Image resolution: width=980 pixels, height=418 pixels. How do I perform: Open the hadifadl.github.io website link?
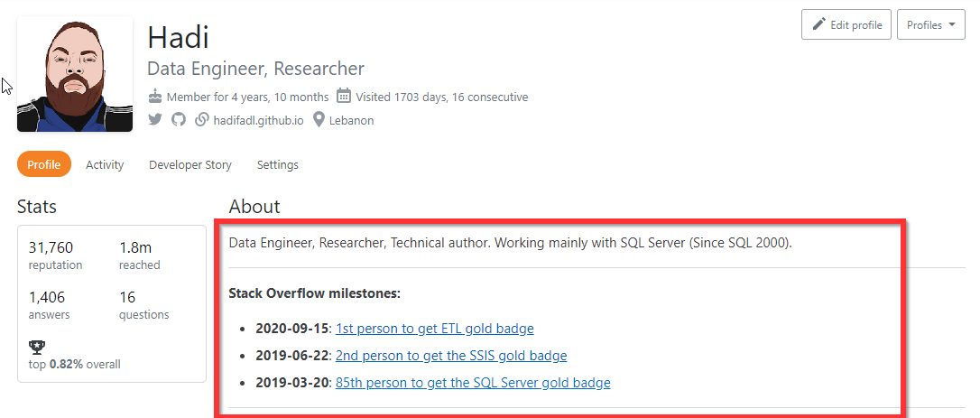click(x=257, y=120)
